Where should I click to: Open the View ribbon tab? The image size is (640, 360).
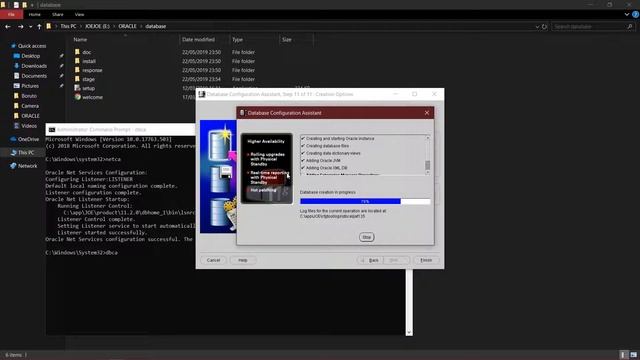pyautogui.click(x=79, y=14)
